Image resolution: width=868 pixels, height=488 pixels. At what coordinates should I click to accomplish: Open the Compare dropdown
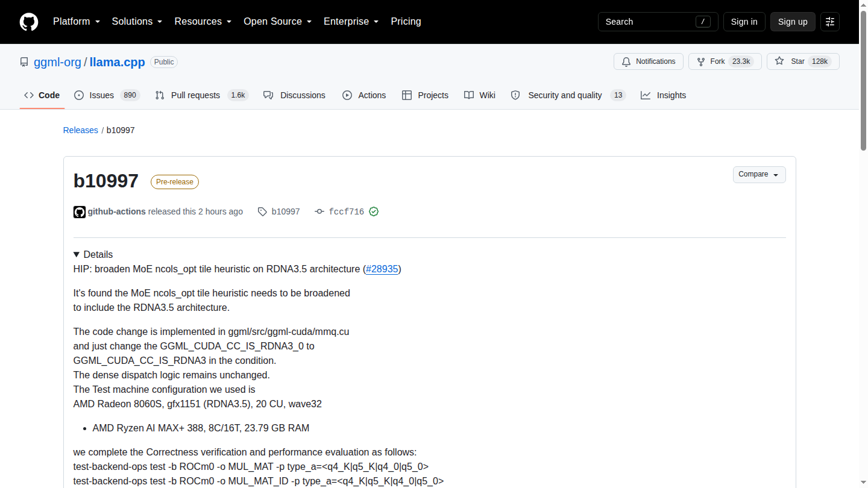tap(759, 175)
